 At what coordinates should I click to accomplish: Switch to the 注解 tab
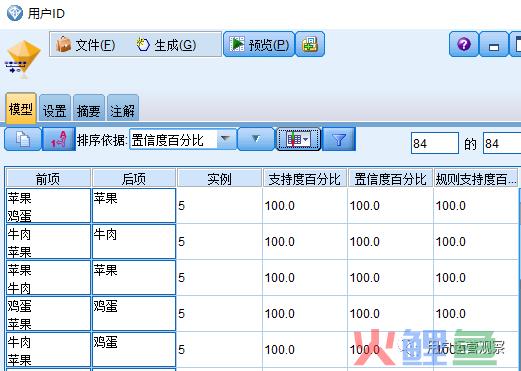click(123, 109)
